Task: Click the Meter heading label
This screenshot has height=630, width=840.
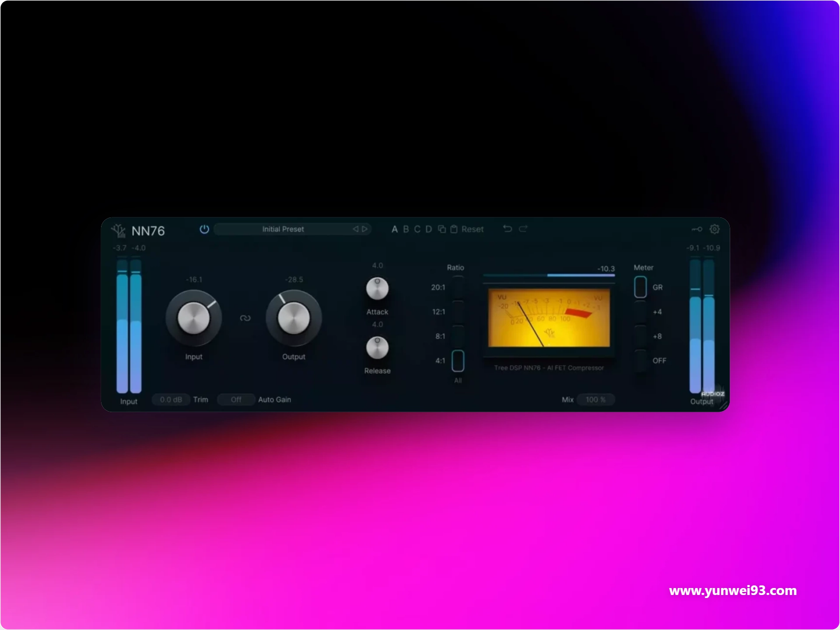Action: click(x=644, y=268)
